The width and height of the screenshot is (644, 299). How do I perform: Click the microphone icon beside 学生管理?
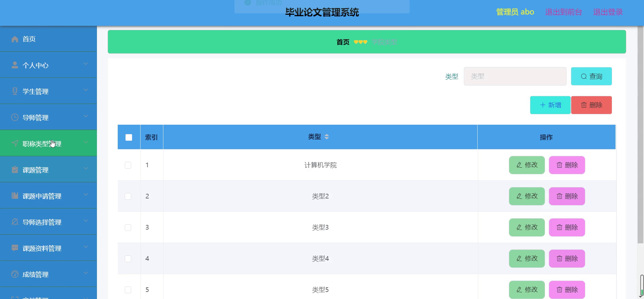click(15, 91)
